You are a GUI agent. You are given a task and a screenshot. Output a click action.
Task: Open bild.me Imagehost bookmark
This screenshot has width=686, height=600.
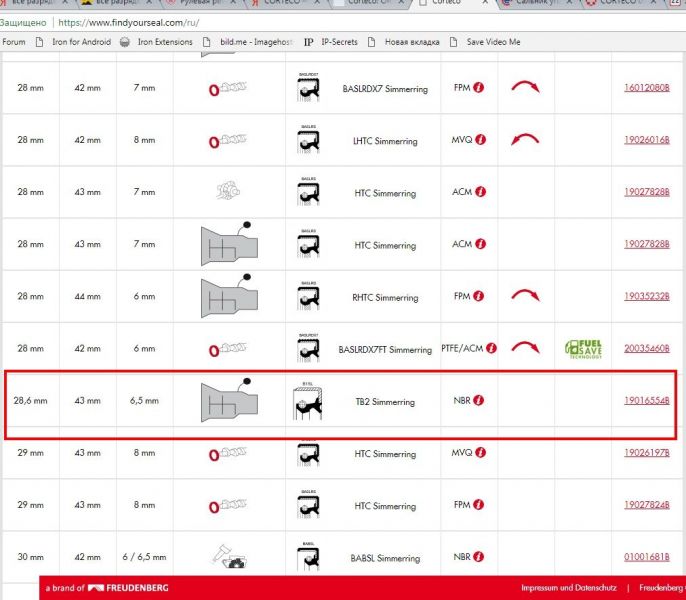[248, 42]
